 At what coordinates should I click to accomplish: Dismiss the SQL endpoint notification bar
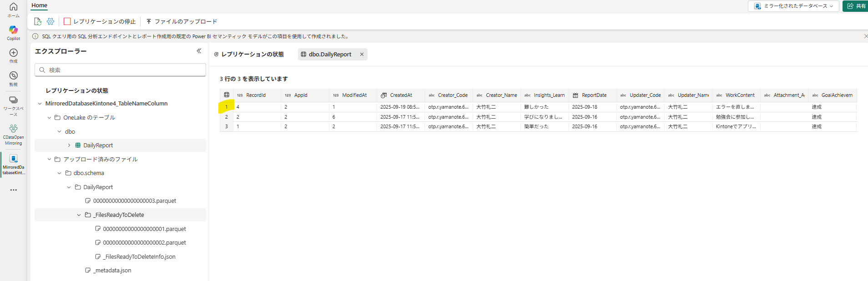point(865,36)
